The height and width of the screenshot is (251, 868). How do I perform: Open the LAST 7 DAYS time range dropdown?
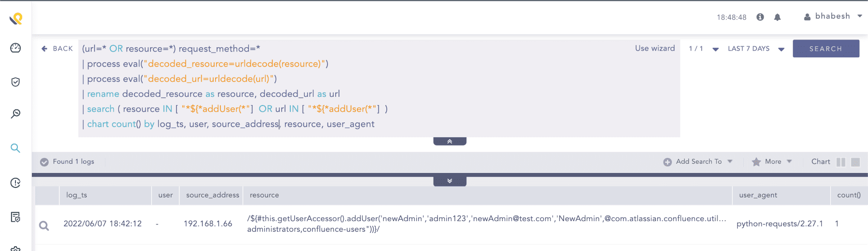[756, 49]
